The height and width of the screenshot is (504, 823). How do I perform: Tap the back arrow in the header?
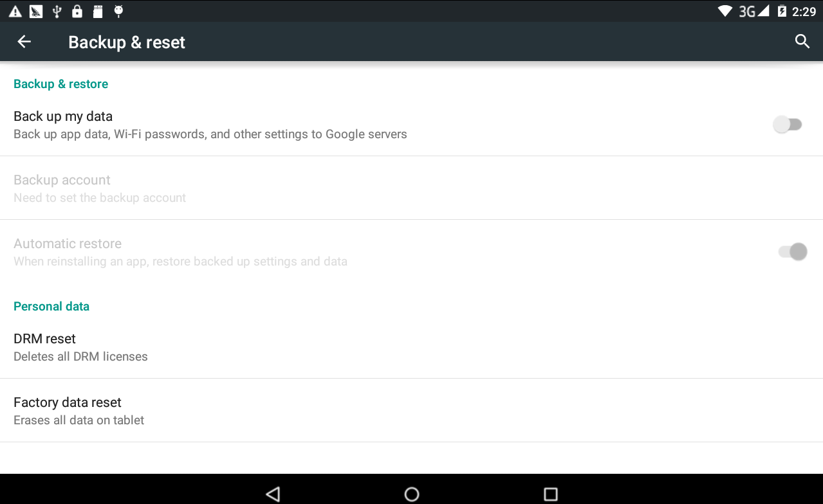pyautogui.click(x=24, y=42)
